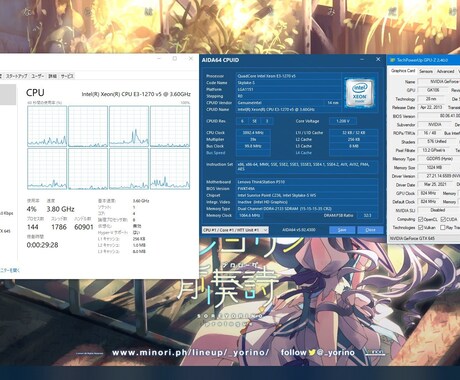Click the Integr. Video value in AIDA64

pos(307,202)
